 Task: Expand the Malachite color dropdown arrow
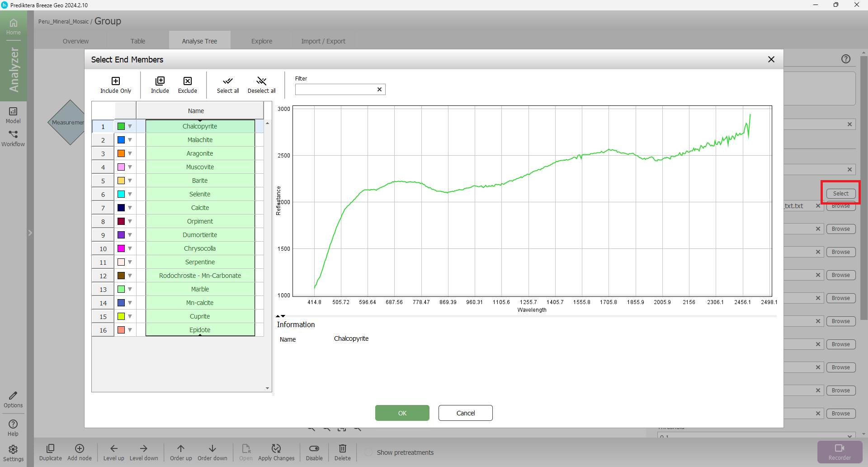(130, 140)
